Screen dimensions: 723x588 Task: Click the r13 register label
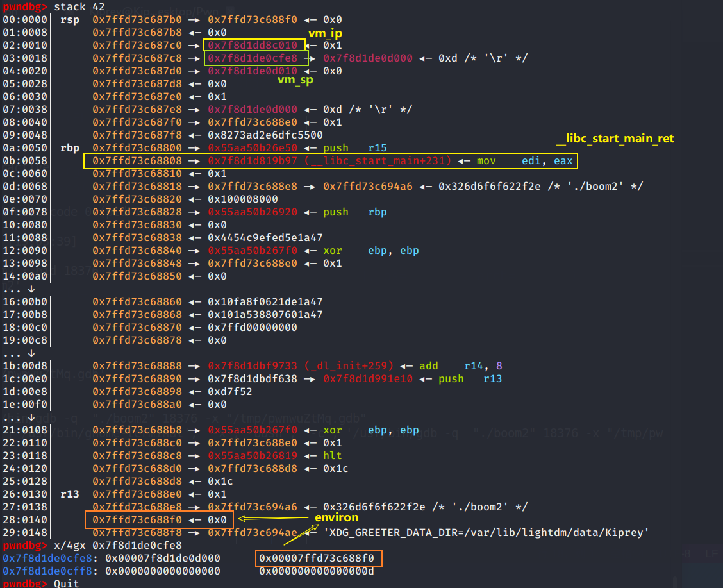point(69,494)
